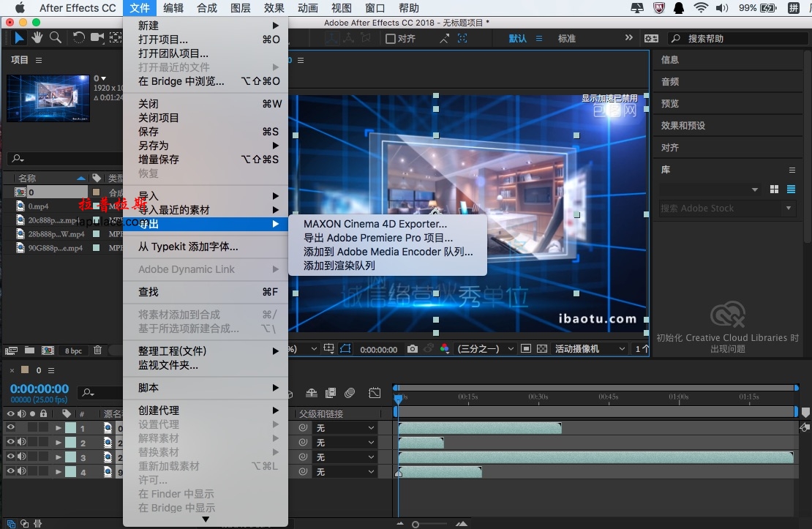Click the 8 bpc color depth button

point(74,350)
